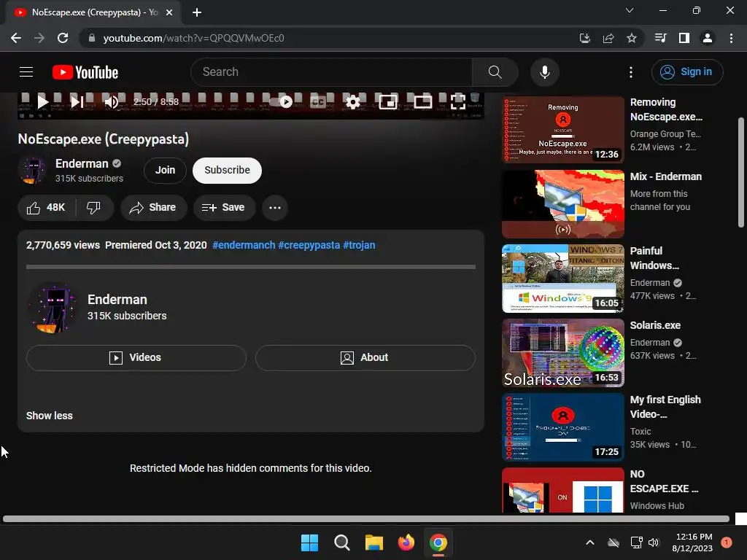Open Windows Start menu

(309, 542)
